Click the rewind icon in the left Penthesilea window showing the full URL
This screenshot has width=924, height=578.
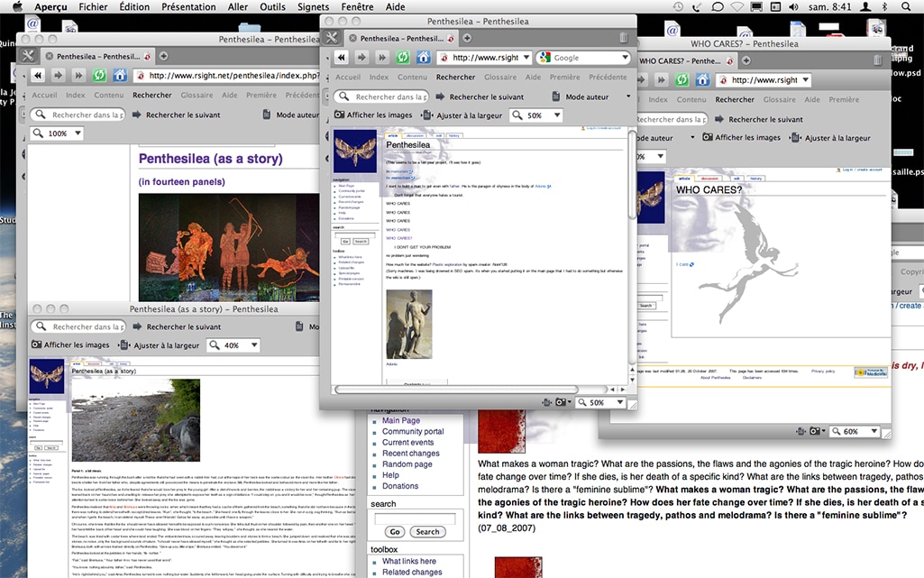click(38, 76)
